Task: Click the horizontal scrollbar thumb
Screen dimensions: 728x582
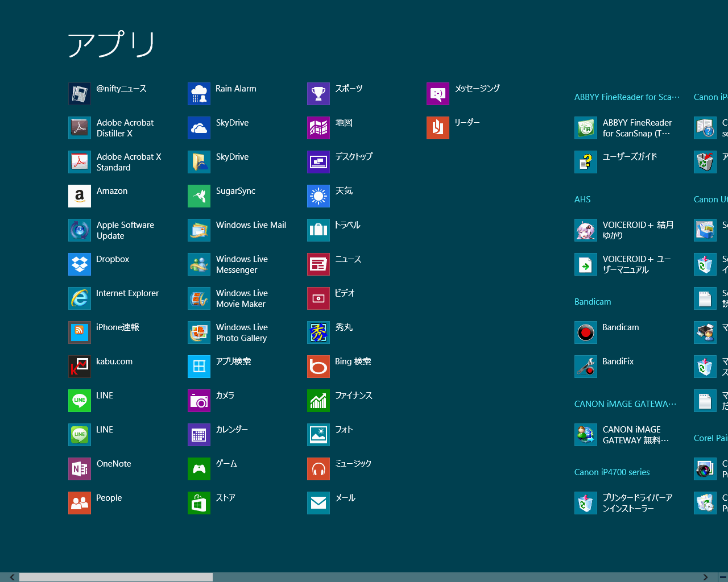Action: (116, 577)
